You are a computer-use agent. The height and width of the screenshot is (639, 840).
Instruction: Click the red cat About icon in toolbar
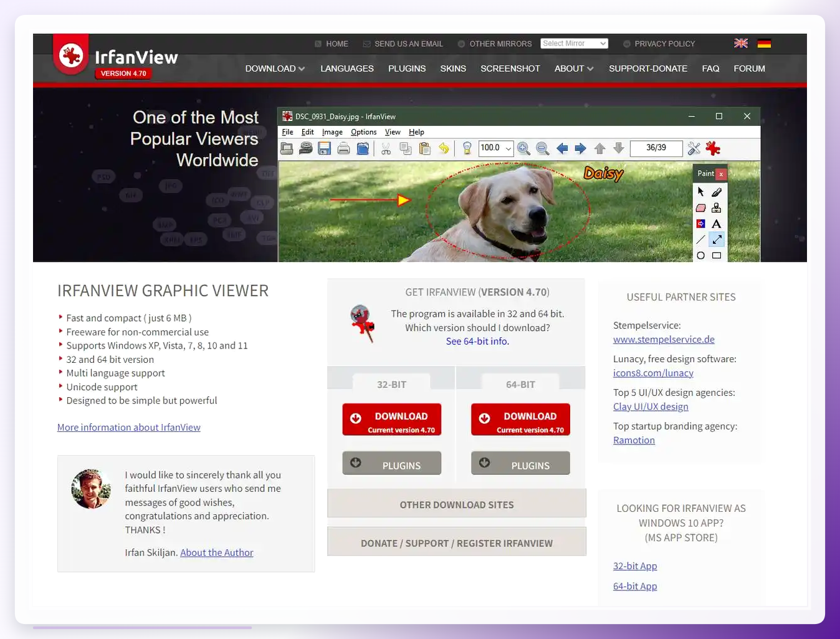point(713,148)
